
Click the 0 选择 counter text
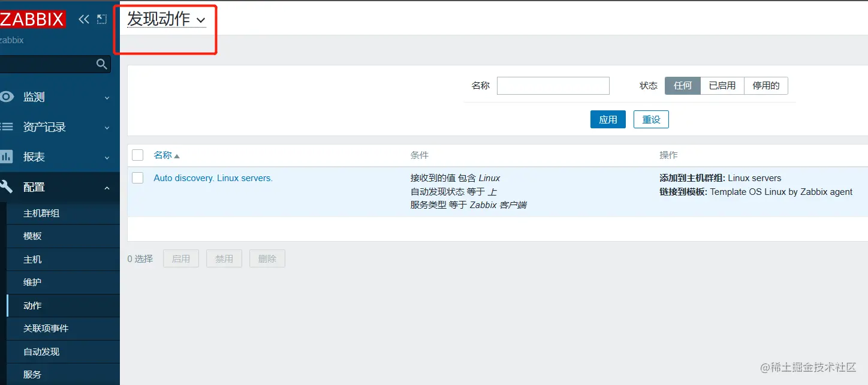pyautogui.click(x=140, y=258)
